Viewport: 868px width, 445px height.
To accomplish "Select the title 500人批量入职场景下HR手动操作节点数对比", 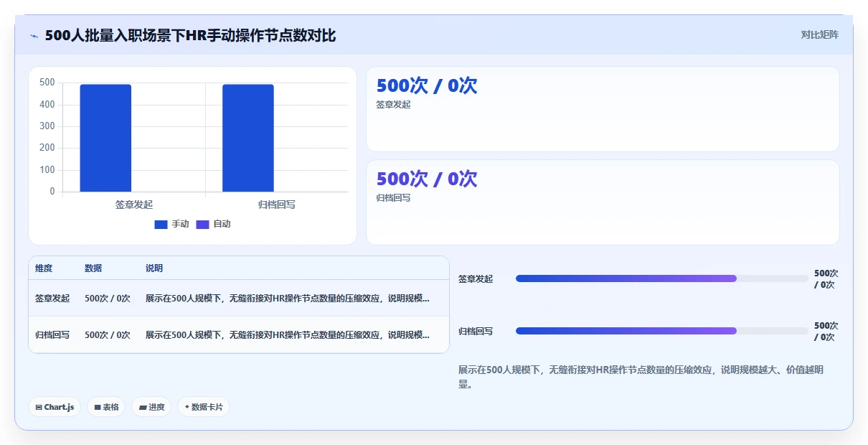I will click(190, 35).
